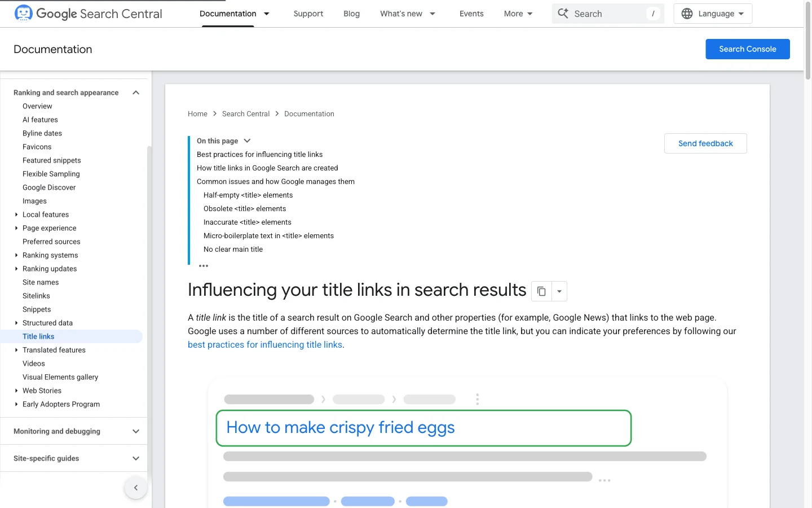Expand the Ranking updates tree item

pyautogui.click(x=16, y=269)
